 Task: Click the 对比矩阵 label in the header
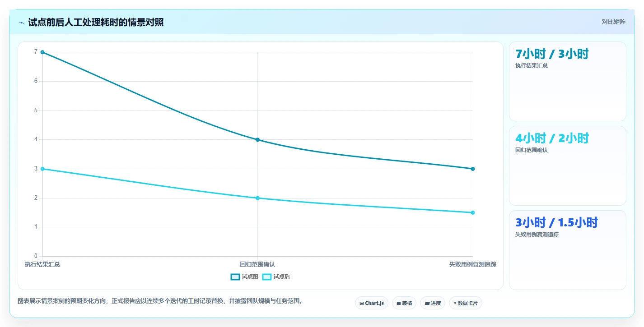614,22
